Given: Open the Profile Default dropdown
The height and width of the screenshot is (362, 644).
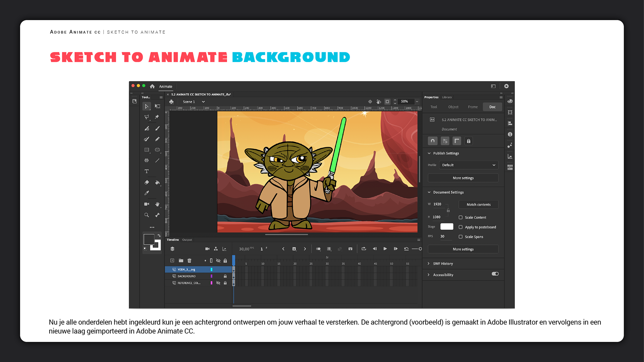Looking at the screenshot, I should click(x=469, y=165).
